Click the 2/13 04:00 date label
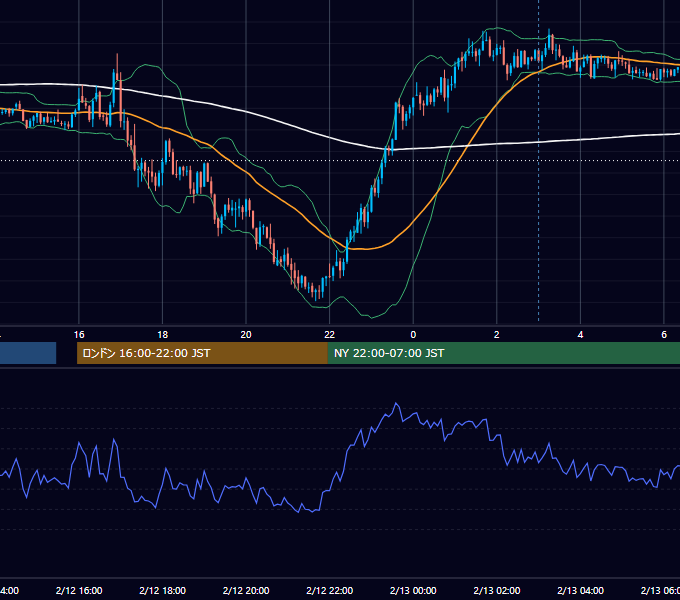This screenshot has height=600, width=680. click(x=580, y=590)
